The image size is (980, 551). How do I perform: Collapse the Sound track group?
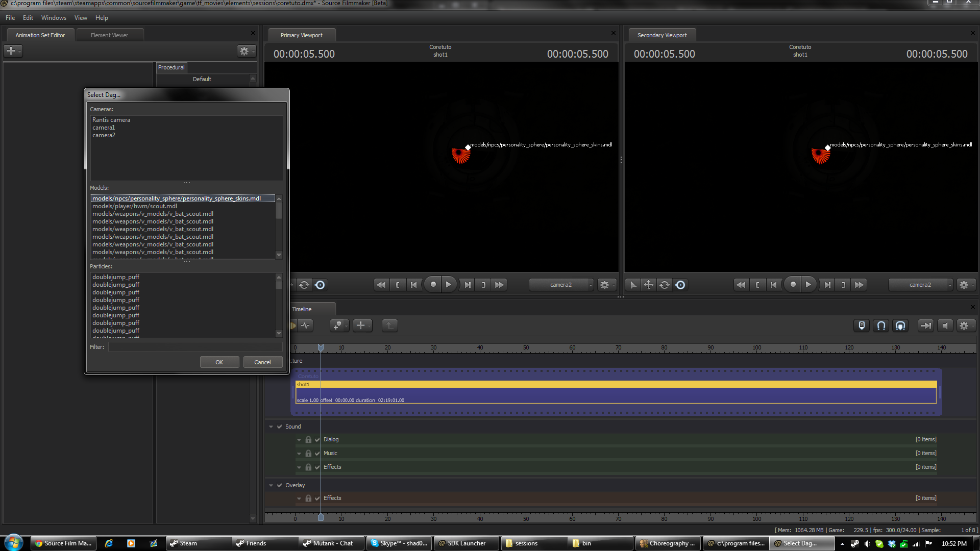pyautogui.click(x=271, y=427)
